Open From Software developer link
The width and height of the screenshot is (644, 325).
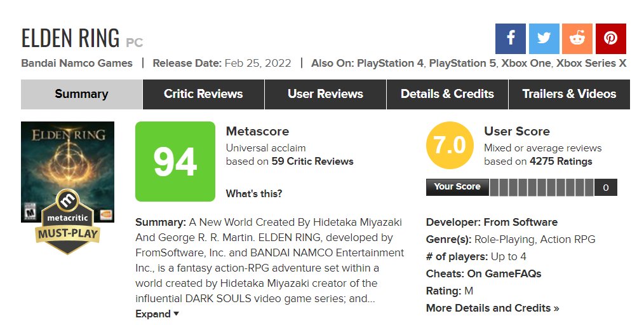521,222
